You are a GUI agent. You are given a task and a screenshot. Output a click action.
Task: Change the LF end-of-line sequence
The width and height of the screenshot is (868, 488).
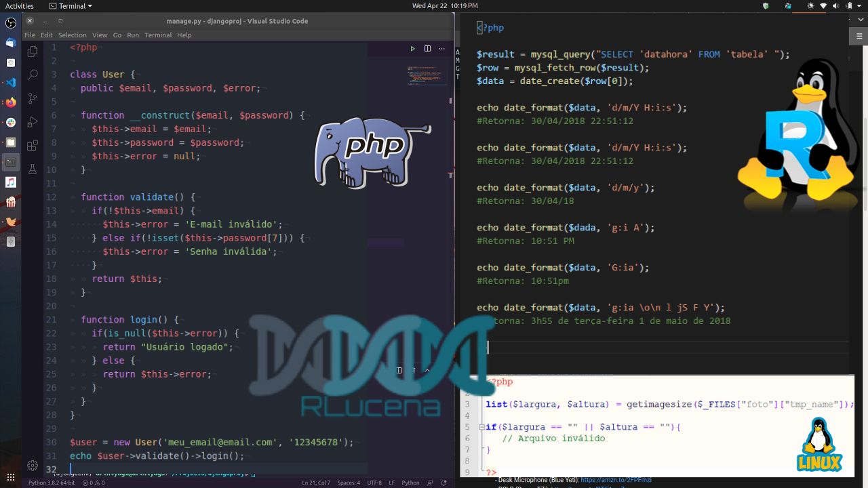click(x=392, y=483)
